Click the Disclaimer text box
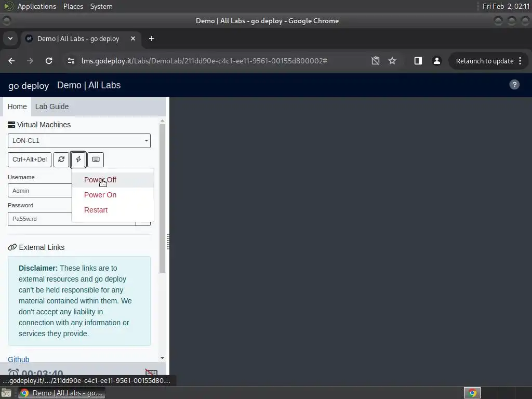The width and height of the screenshot is (532, 399). coord(79,301)
